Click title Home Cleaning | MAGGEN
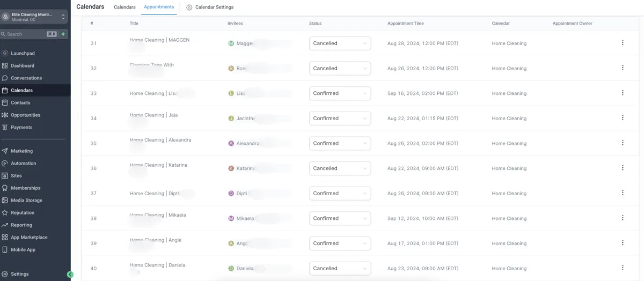This screenshot has height=281, width=644. click(x=159, y=40)
